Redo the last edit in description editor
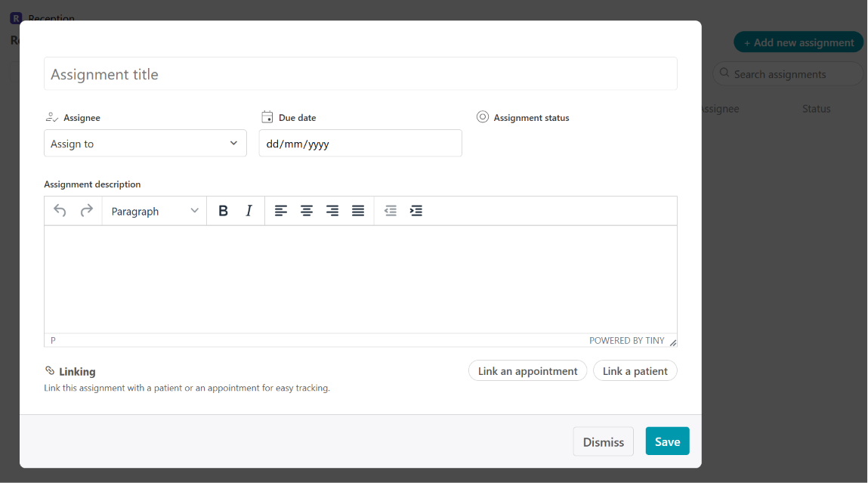This screenshot has width=868, height=483. [86, 210]
